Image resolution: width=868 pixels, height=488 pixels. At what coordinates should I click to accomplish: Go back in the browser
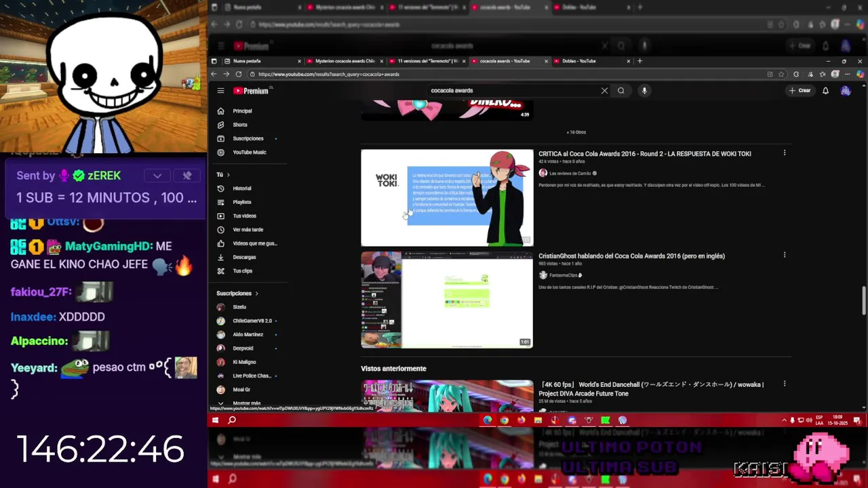click(214, 74)
